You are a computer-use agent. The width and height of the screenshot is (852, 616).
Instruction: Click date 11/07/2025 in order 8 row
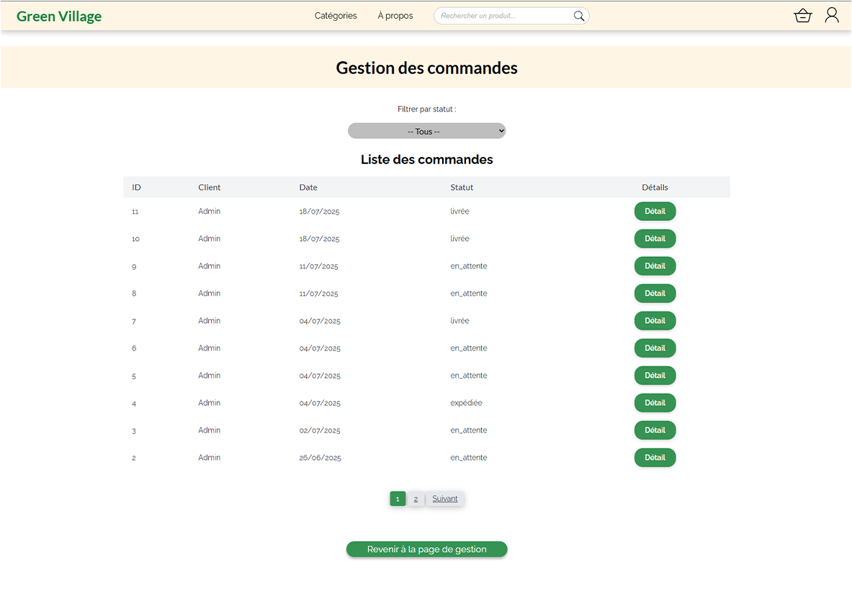(x=318, y=294)
